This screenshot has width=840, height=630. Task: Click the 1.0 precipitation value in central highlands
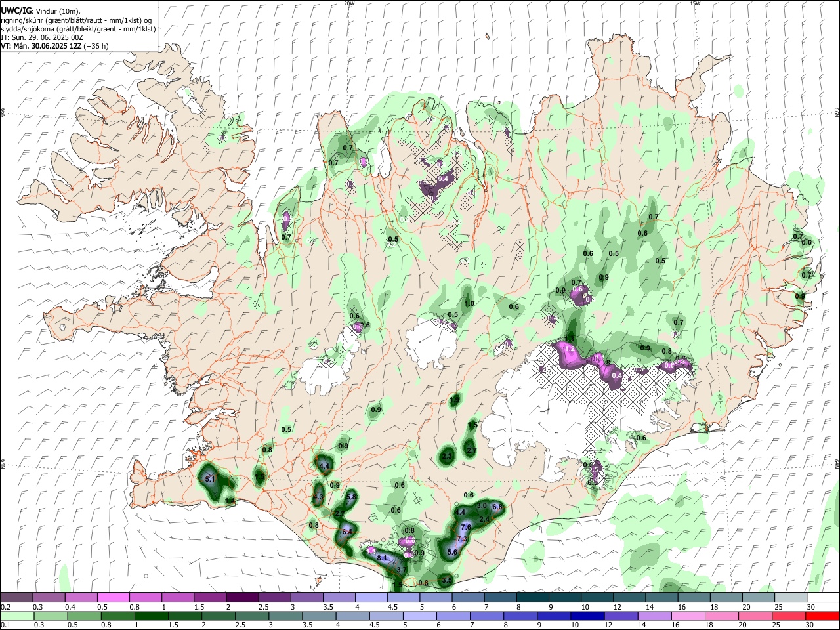tap(469, 303)
